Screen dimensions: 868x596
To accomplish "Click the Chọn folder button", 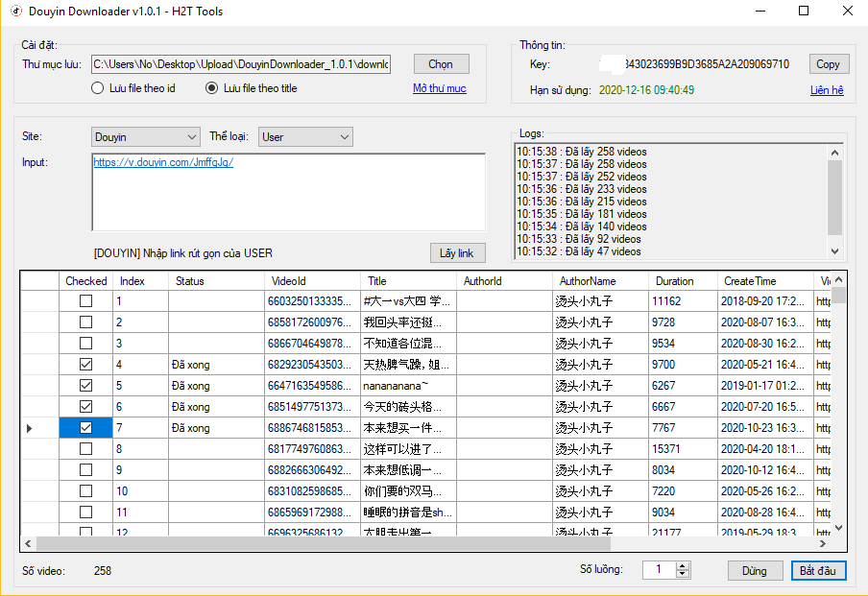I will tap(441, 64).
